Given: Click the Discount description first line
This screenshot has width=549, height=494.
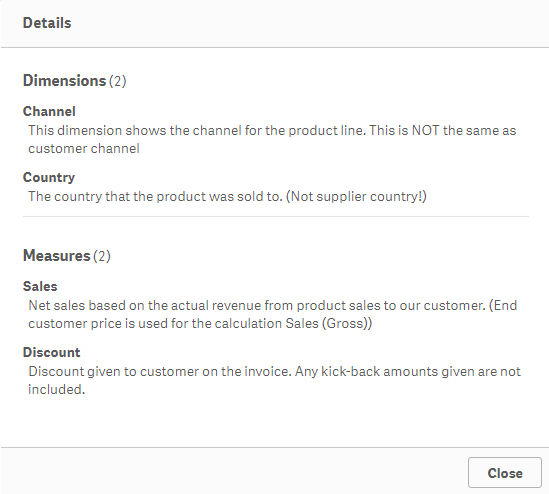Looking at the screenshot, I should (274, 371).
